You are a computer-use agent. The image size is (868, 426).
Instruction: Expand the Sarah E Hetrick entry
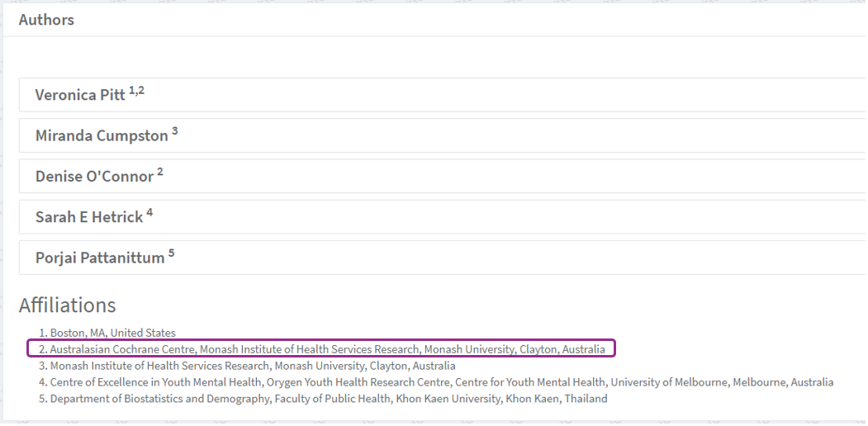pos(89,218)
